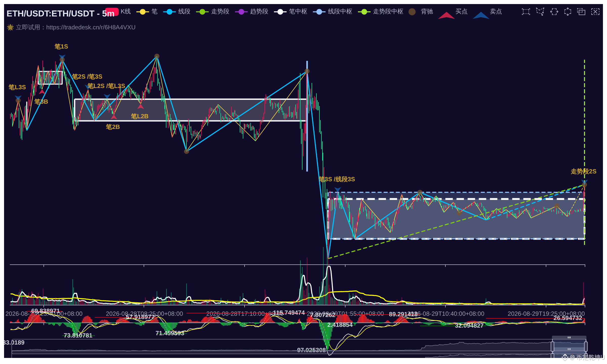Click the MACD value 32.094827
The image size is (607, 364).
click(469, 326)
